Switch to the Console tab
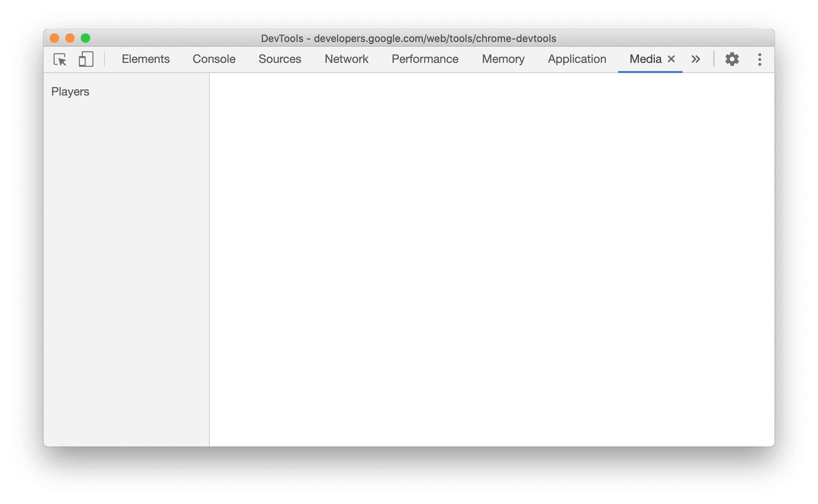This screenshot has height=504, width=818. tap(213, 58)
